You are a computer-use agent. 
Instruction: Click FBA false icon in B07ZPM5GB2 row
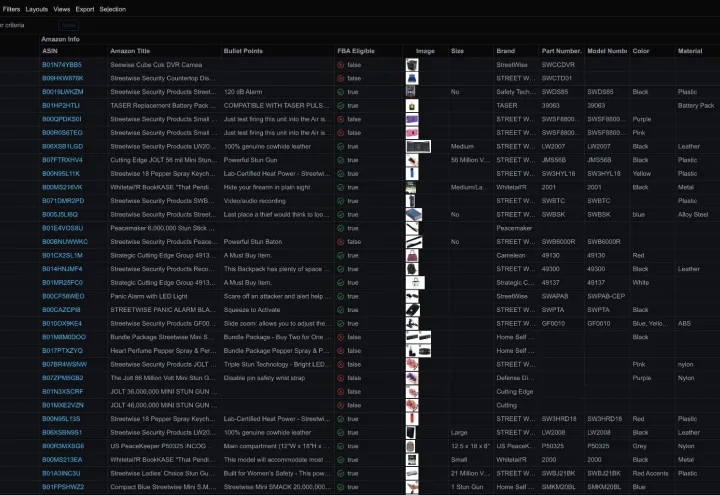[x=341, y=378]
